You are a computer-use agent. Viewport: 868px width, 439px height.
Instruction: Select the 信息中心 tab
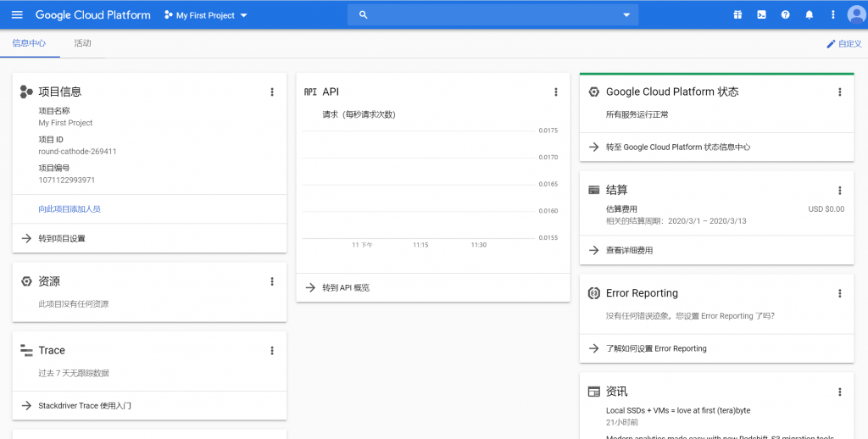[29, 43]
